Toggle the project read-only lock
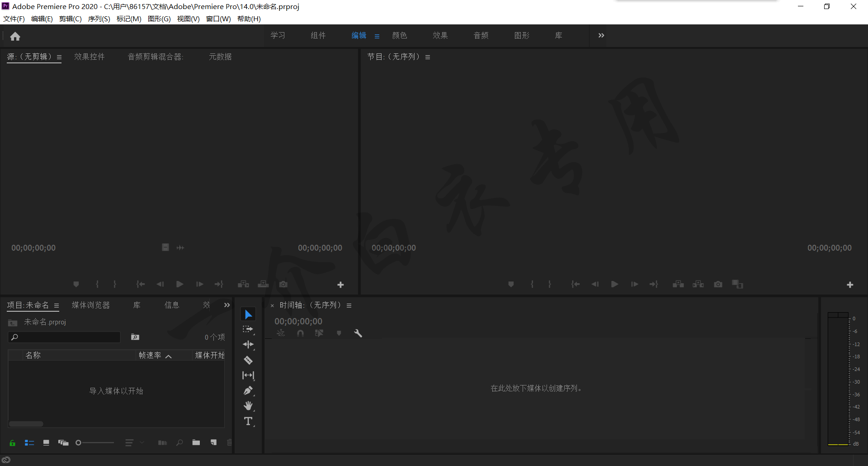The image size is (868, 466). click(x=13, y=443)
